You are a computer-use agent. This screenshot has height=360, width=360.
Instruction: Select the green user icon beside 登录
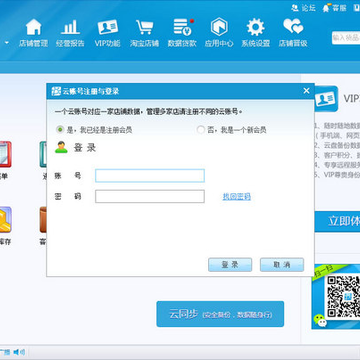(61, 147)
